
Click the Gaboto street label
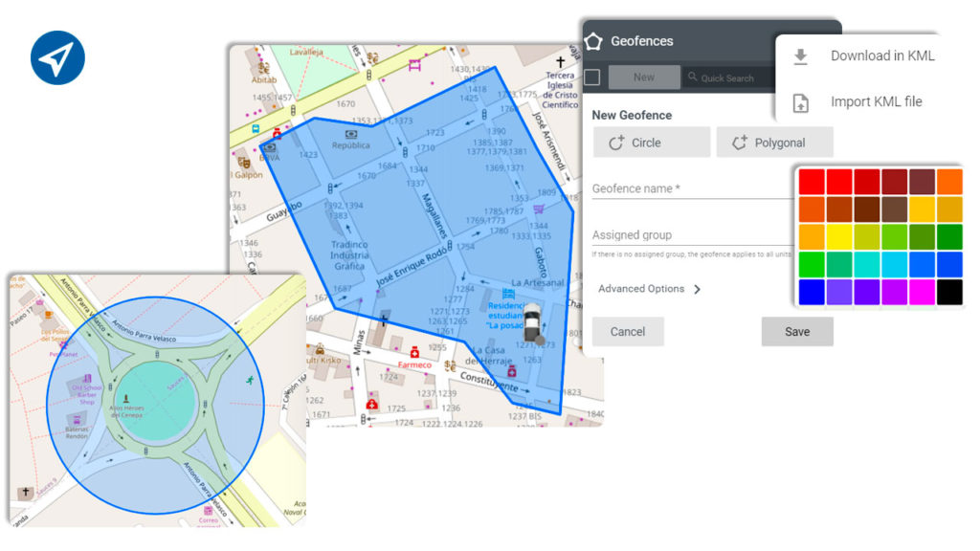(x=542, y=262)
